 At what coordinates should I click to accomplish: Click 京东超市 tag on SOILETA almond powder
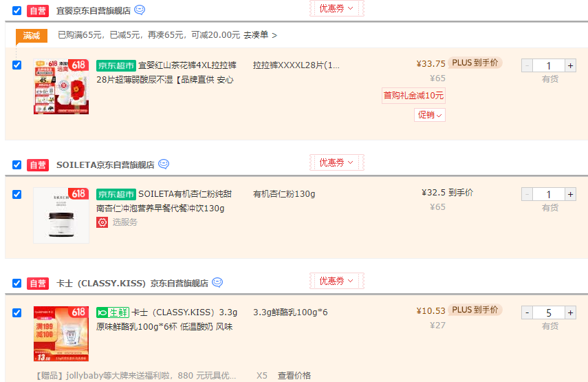pos(116,194)
